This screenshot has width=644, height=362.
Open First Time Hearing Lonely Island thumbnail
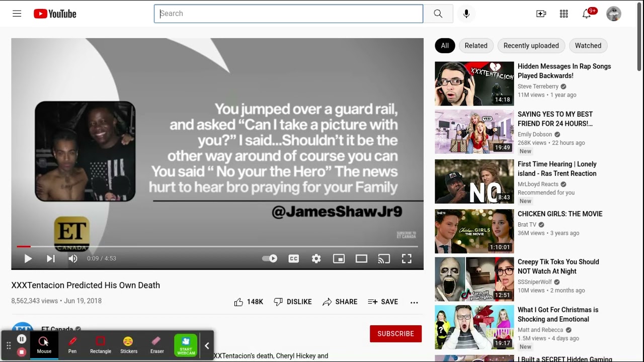[x=474, y=182]
